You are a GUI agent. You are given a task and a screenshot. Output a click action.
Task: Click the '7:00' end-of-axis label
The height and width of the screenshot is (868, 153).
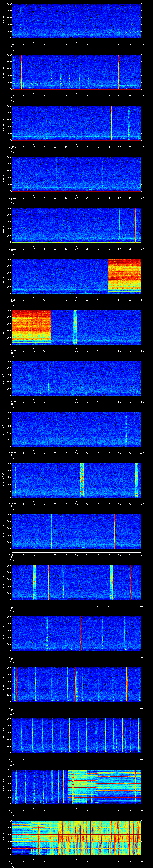pyautogui.click(x=141, y=300)
